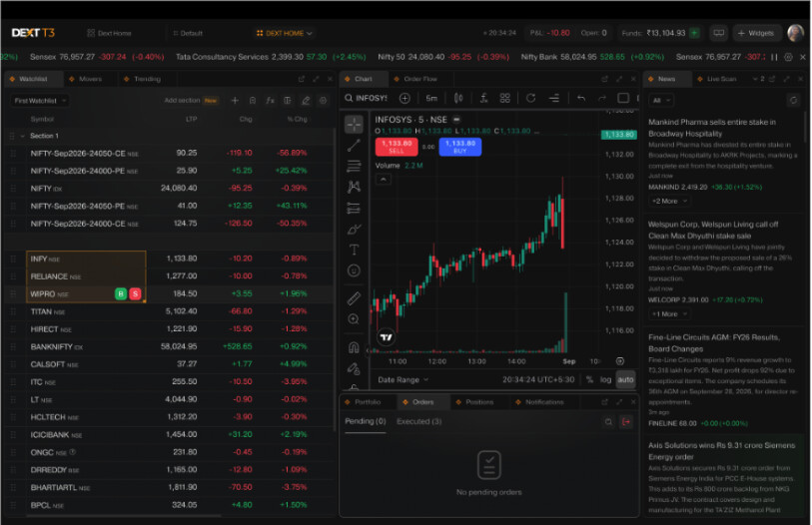Open ticker tape settings gear
Screen dimensions: 812x525
point(788,57)
